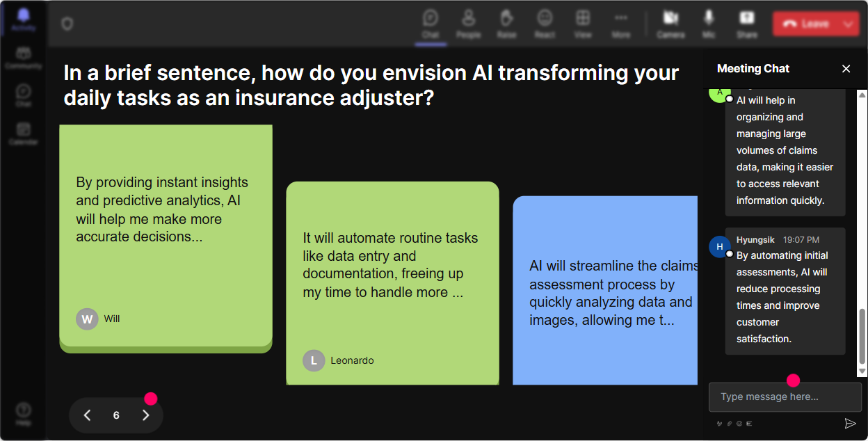
Task: Open Chat in the left sidebar
Action: tap(24, 96)
